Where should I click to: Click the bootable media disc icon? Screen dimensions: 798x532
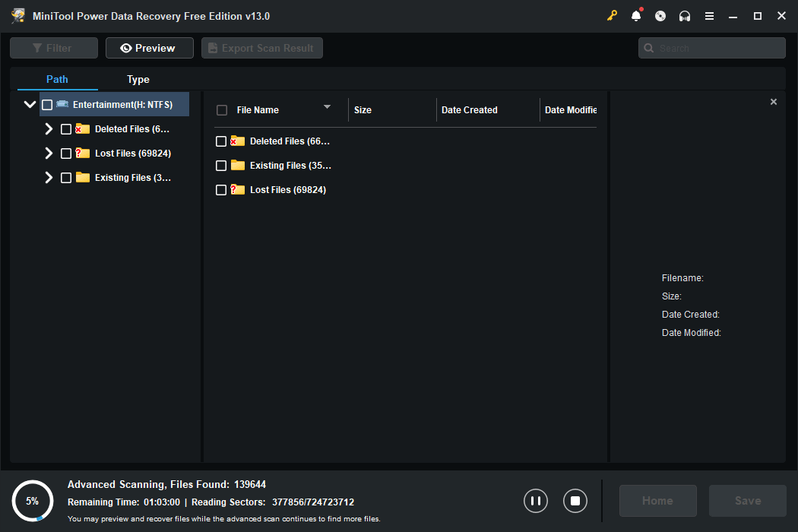coord(660,16)
